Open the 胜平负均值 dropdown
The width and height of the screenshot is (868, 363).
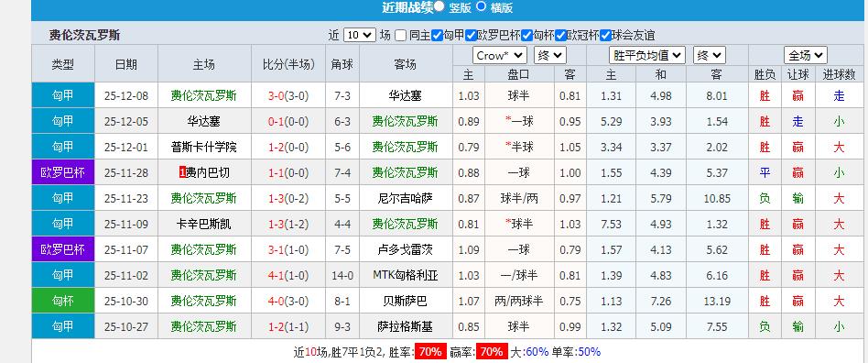[x=647, y=55]
